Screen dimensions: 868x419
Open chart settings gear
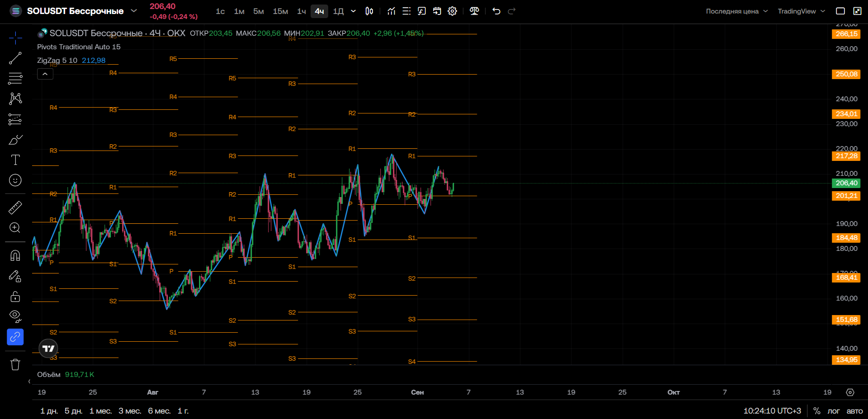pyautogui.click(x=453, y=11)
